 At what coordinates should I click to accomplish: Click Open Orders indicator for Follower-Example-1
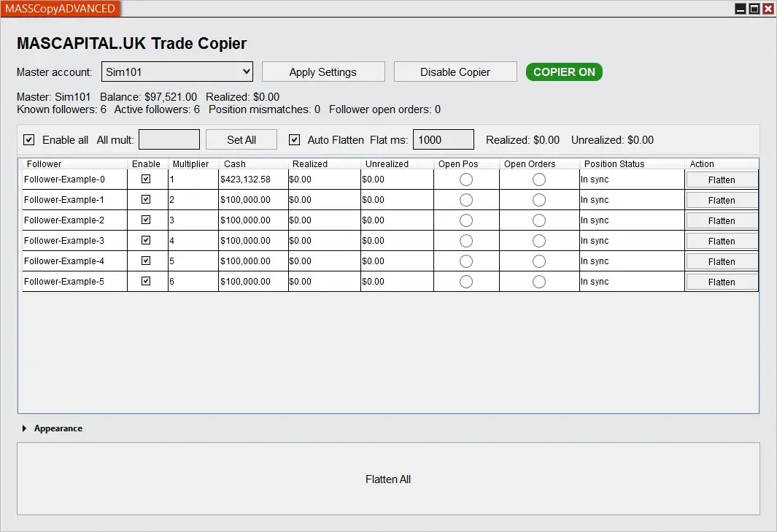(x=539, y=200)
